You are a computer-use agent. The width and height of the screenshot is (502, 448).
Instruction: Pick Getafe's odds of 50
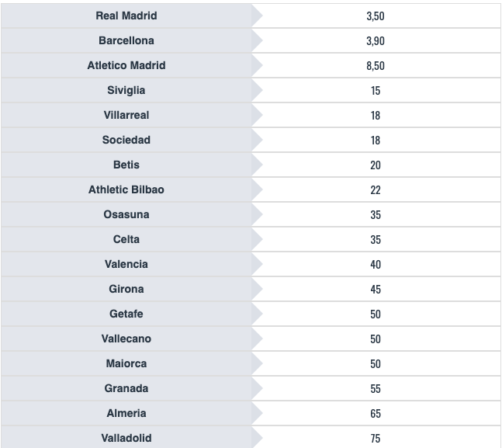(376, 314)
